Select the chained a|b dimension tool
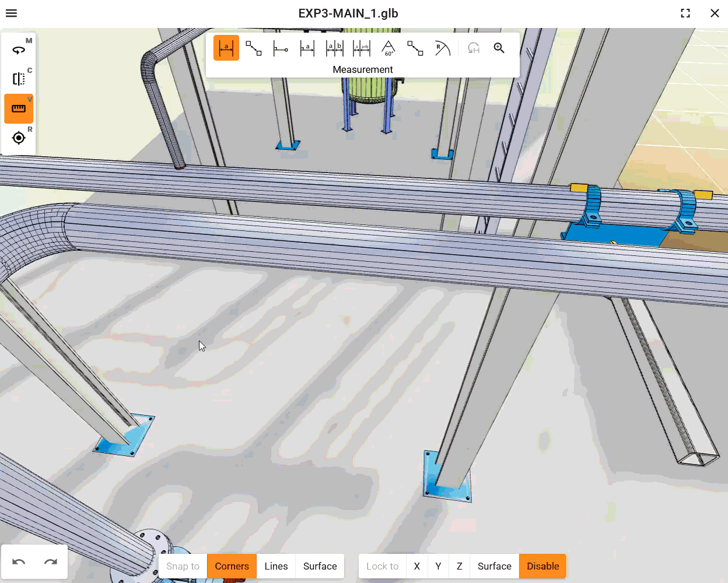This screenshot has width=728, height=583. pos(335,48)
